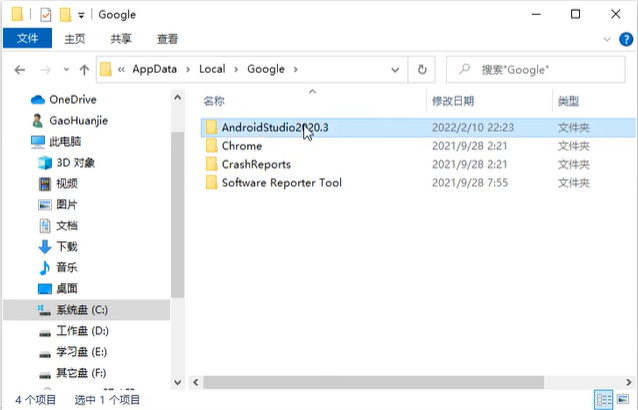Click the Chrome folder icon
This screenshot has width=638, height=410.
click(x=211, y=146)
